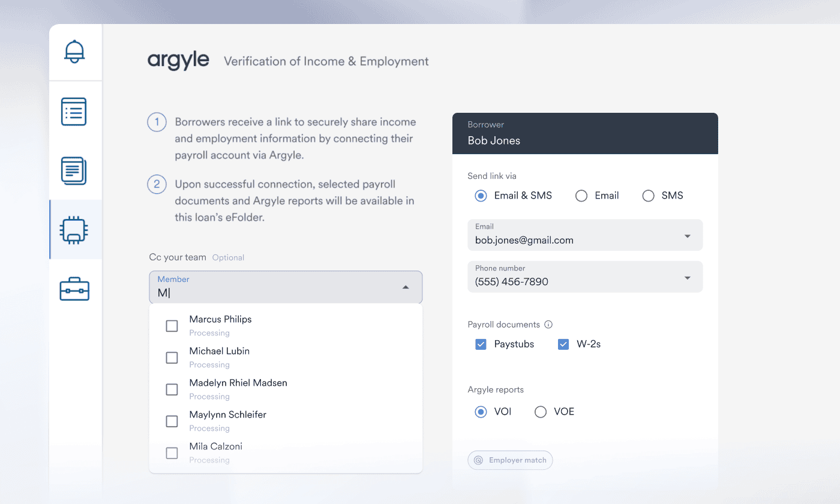Click the Argyle logo
This screenshot has height=504, width=840.
coord(178,61)
